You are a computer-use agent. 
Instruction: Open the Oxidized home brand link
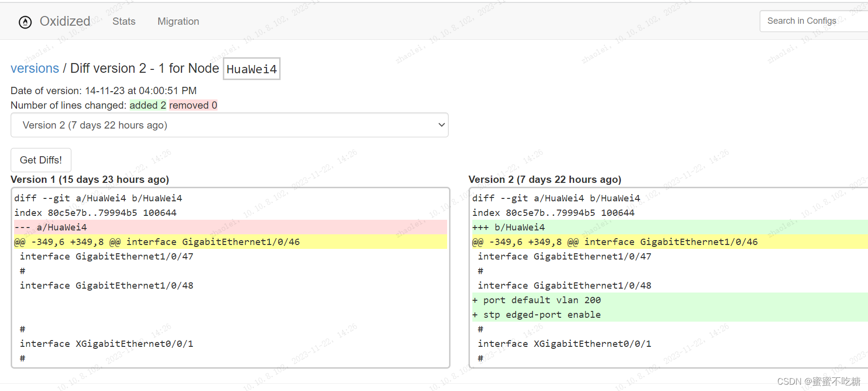[x=65, y=21]
